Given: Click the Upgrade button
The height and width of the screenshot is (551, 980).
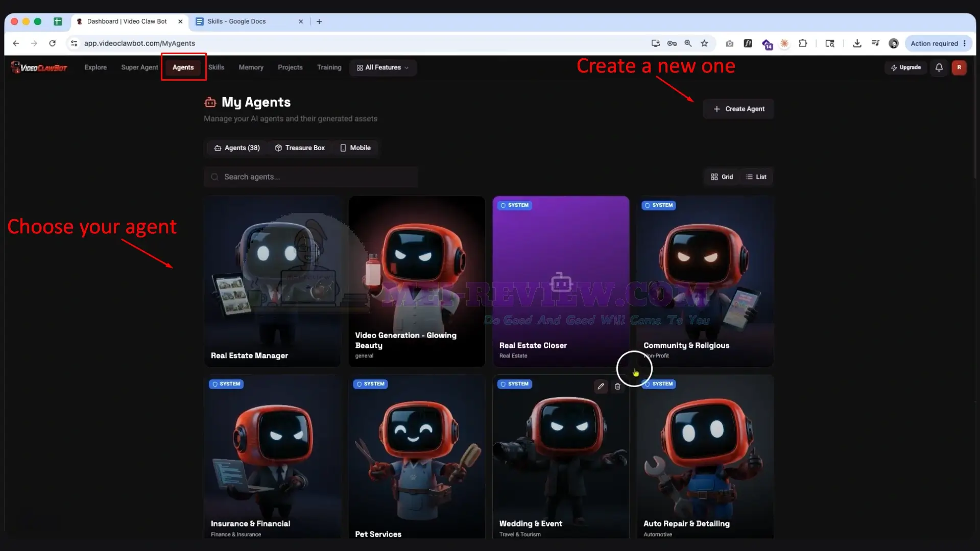Looking at the screenshot, I should pos(905,67).
